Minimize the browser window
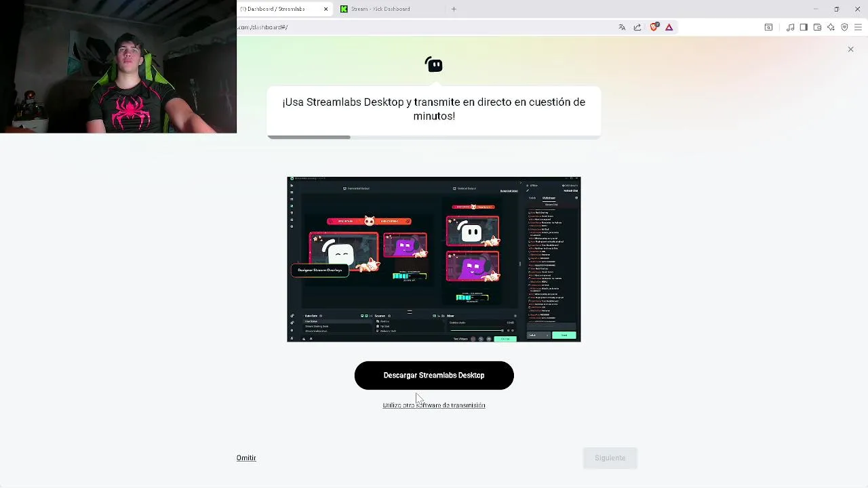 [816, 9]
